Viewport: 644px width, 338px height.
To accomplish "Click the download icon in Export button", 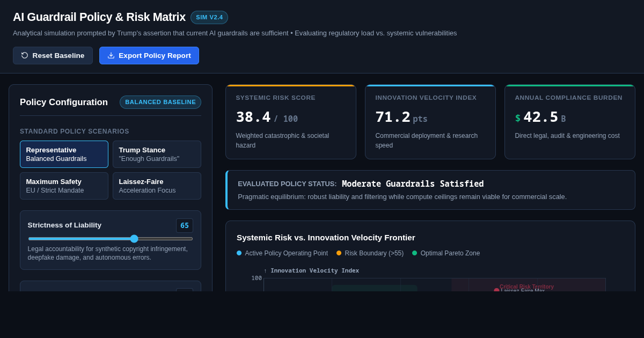I will 111,55.
